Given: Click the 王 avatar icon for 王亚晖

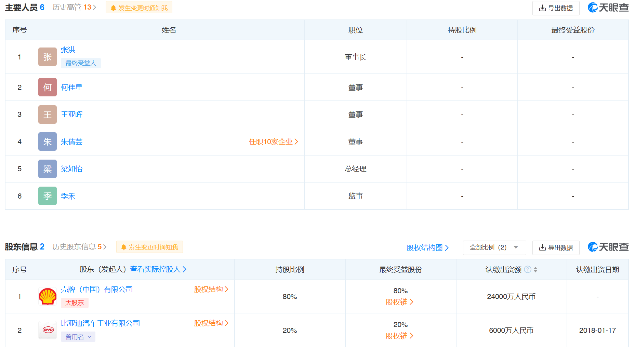Looking at the screenshot, I should (47, 114).
